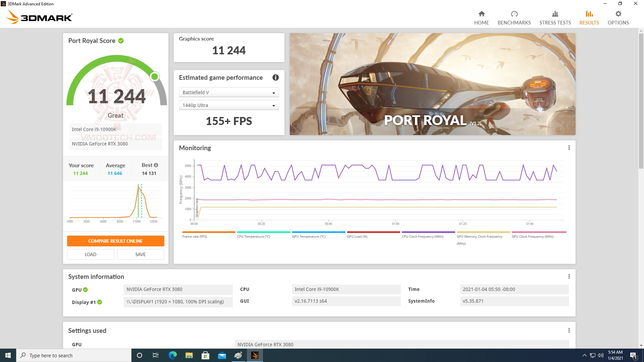The height and width of the screenshot is (362, 644).
Task: Click the 3DMark logo
Action: pyautogui.click(x=39, y=17)
